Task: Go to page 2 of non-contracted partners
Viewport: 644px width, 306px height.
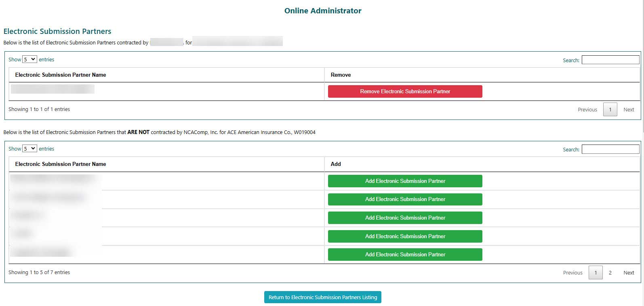Action: [610, 272]
